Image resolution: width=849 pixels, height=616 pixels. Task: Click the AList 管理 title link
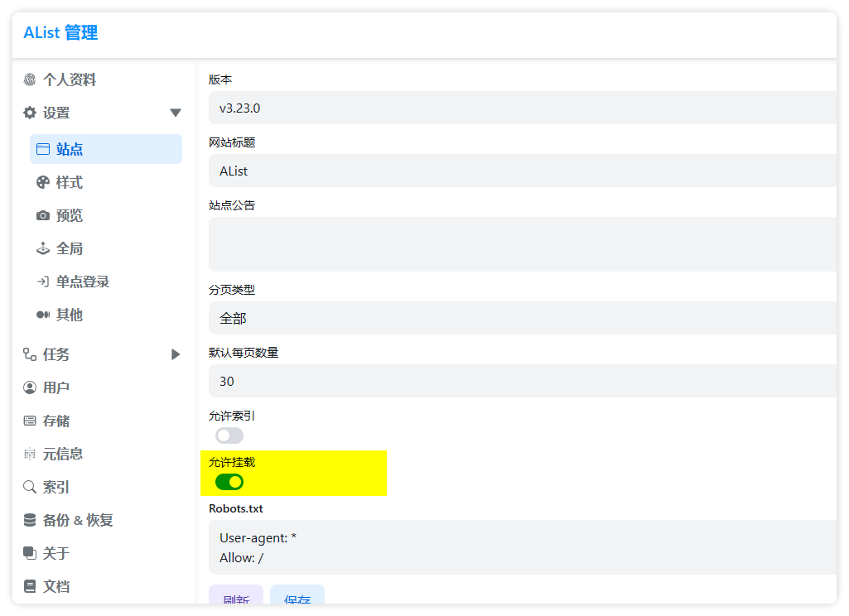pos(60,33)
